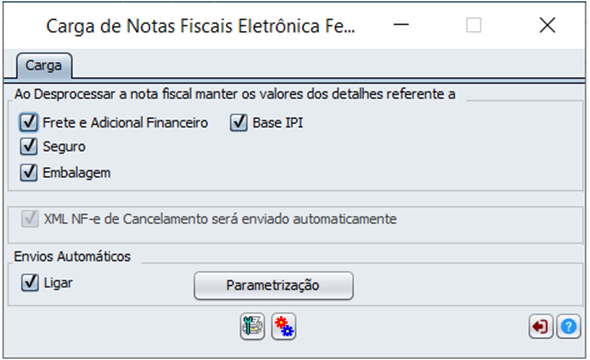
Task: Click the window title Carga de Notas Fiscais Eletrônica
Action: tap(201, 26)
